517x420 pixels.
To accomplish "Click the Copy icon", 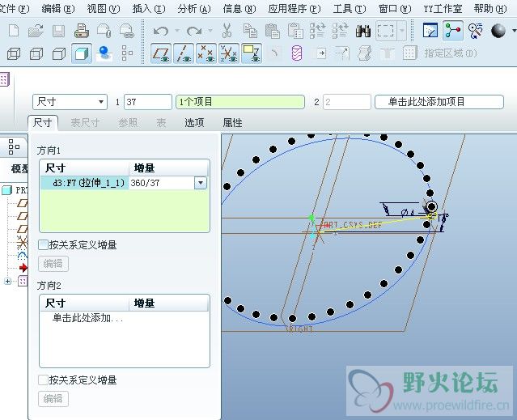I will point(250,31).
